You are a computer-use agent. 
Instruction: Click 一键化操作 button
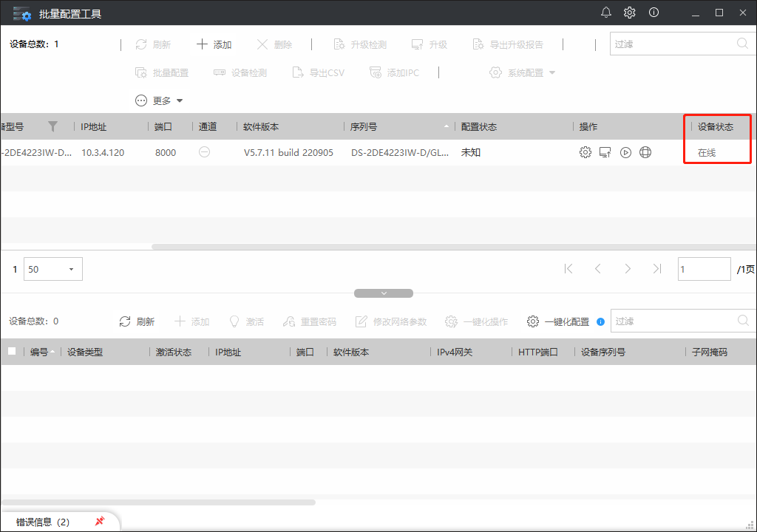(x=477, y=321)
